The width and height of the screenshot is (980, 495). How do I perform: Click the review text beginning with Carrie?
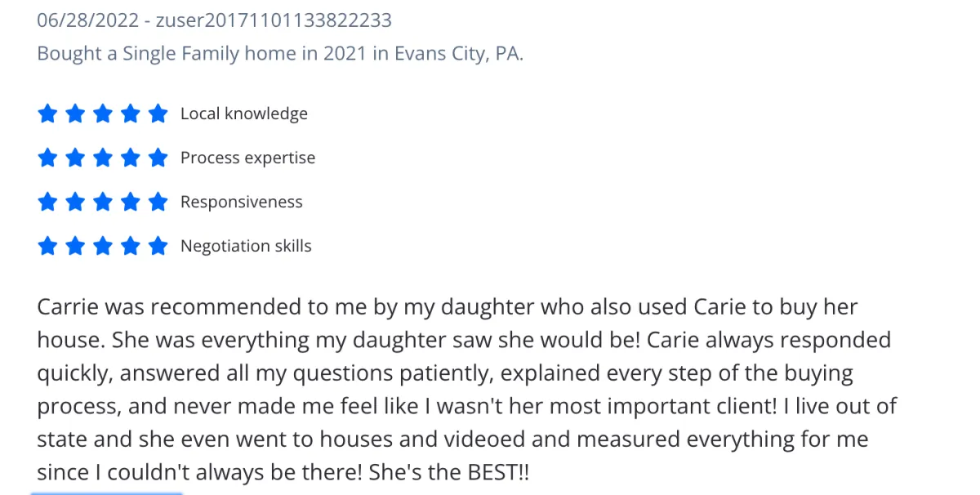466,390
